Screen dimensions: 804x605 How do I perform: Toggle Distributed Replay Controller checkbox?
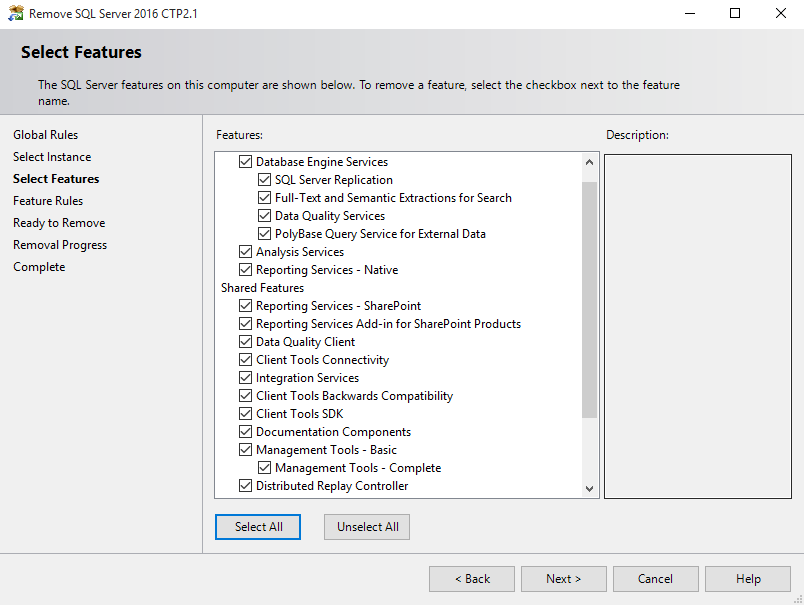point(245,486)
